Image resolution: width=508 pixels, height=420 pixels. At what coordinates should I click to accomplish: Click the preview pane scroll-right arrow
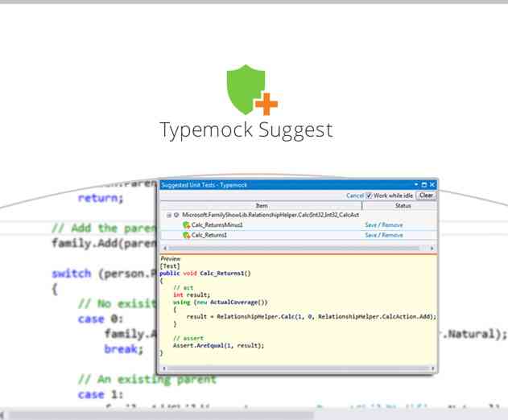(x=432, y=369)
